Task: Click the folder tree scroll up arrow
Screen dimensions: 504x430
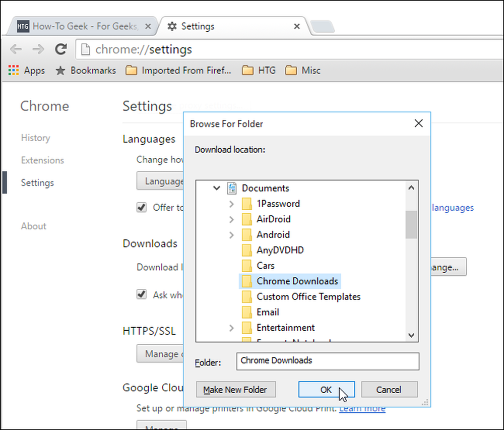Action: 411,188
